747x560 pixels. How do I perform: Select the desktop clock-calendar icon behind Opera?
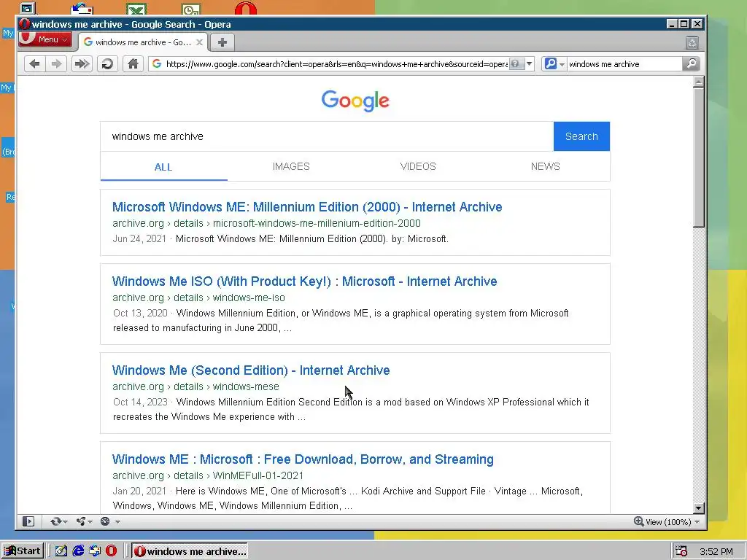point(192,9)
